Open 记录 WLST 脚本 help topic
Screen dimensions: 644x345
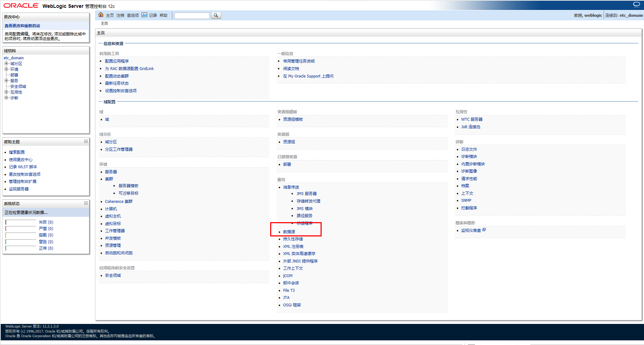(x=23, y=167)
